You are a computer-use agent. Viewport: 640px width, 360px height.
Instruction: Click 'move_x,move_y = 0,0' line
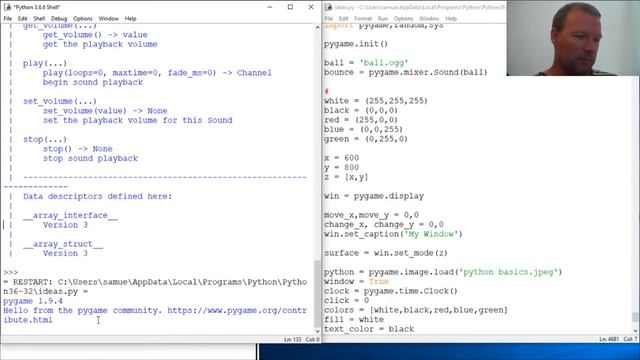[x=371, y=215]
